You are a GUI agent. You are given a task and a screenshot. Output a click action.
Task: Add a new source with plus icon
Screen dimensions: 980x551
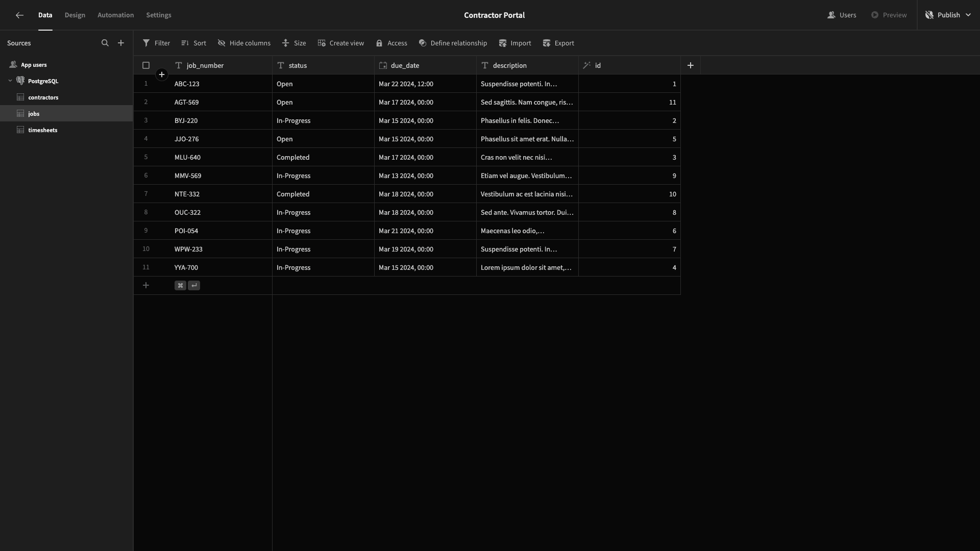point(121,43)
